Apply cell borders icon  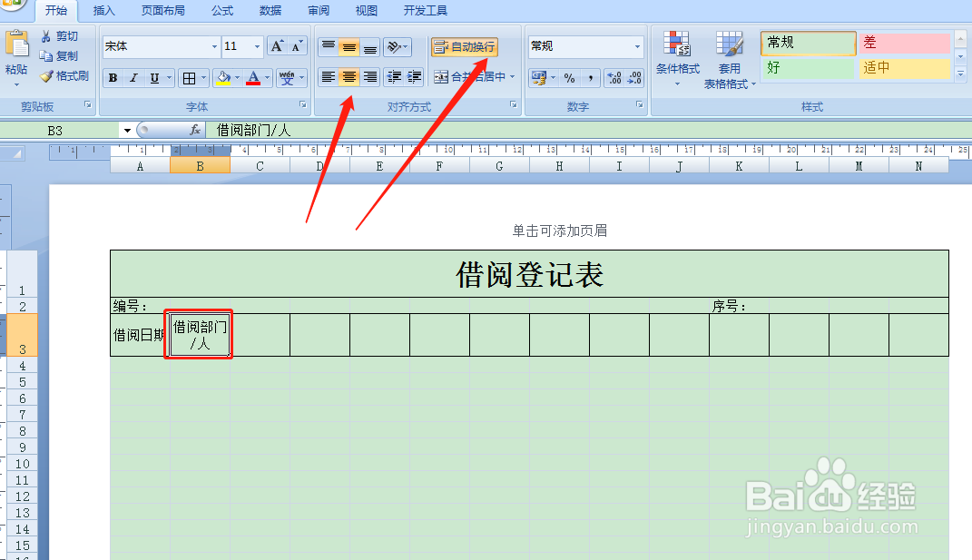tap(190, 78)
